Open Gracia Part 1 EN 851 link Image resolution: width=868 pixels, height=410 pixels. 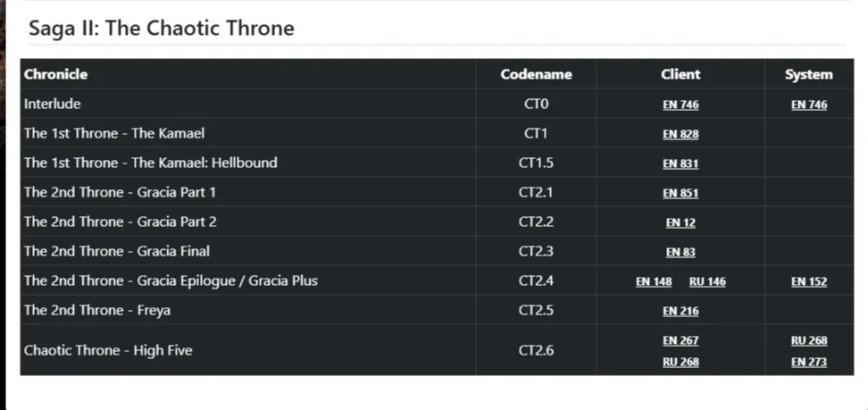coord(680,193)
